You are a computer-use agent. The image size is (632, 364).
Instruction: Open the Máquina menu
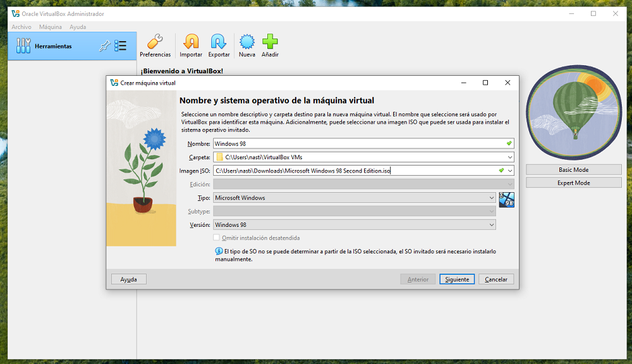click(x=51, y=27)
